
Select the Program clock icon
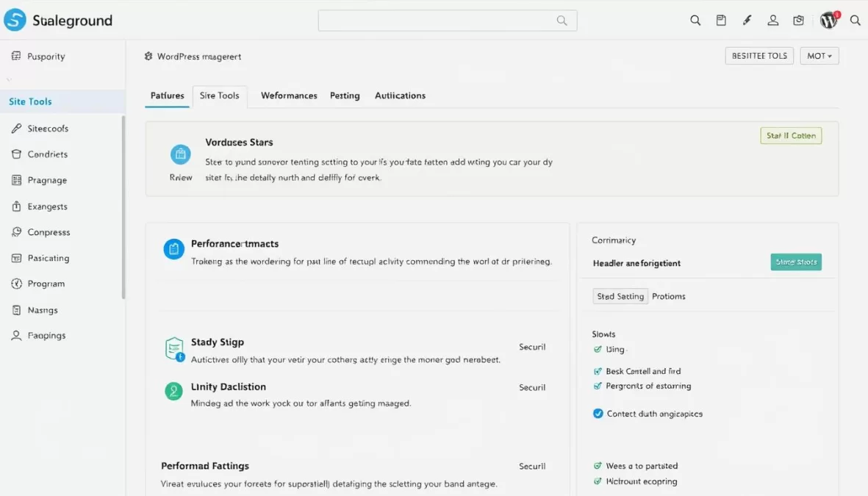point(16,284)
